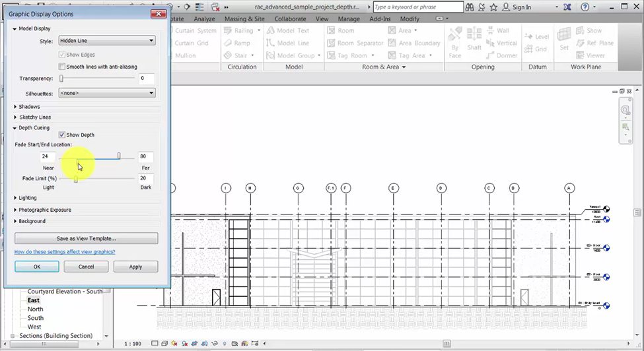Open 'How do these settings affect view graphics?' link

point(65,252)
